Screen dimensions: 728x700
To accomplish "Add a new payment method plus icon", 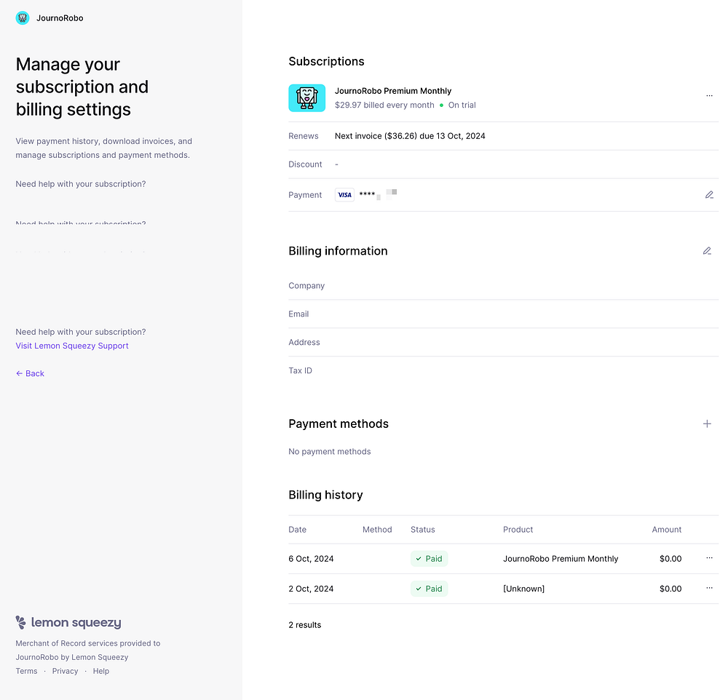I will pyautogui.click(x=706, y=423).
